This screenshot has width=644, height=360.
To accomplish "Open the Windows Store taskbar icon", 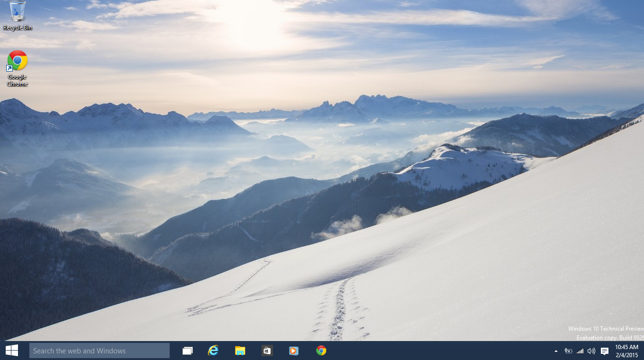I will [x=267, y=351].
